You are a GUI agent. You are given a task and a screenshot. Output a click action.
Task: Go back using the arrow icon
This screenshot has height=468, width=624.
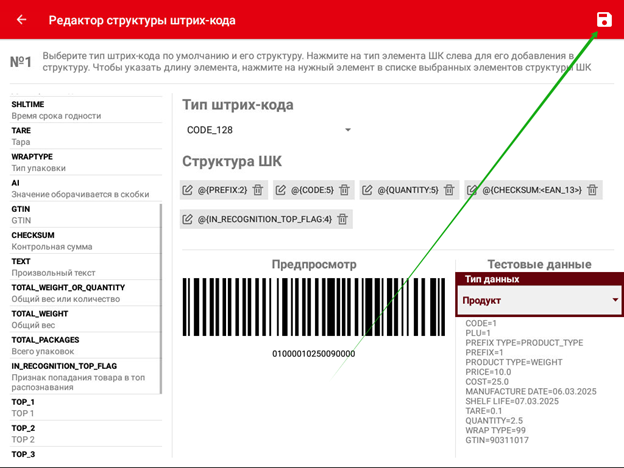click(x=21, y=20)
